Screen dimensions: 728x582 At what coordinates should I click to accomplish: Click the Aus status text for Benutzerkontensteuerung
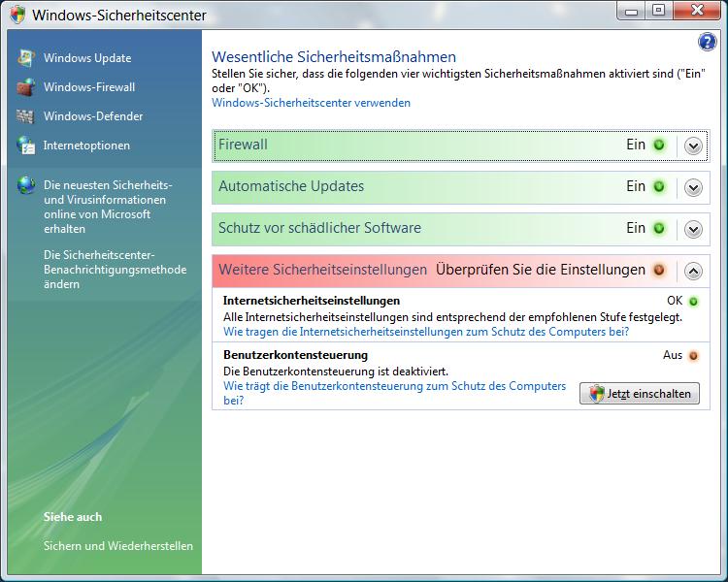point(673,356)
